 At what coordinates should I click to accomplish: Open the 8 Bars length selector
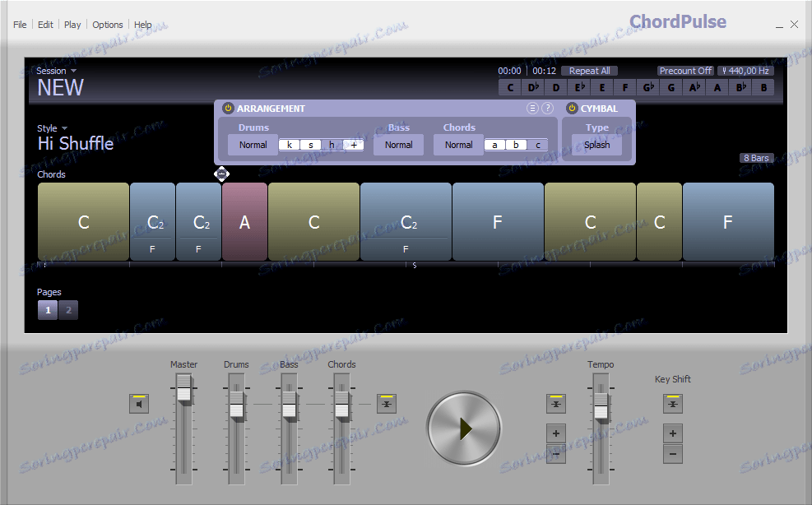point(756,158)
